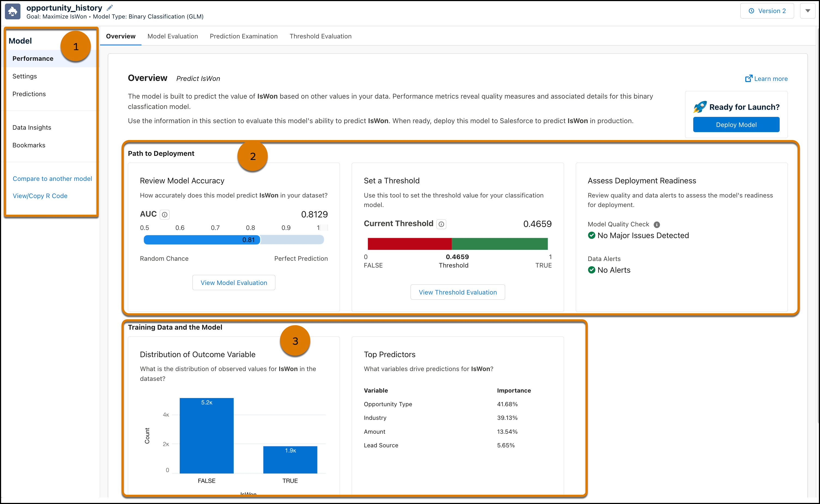The image size is (820, 504).
Task: Open the dropdown arrow in the top-right corner
Action: [x=808, y=11]
